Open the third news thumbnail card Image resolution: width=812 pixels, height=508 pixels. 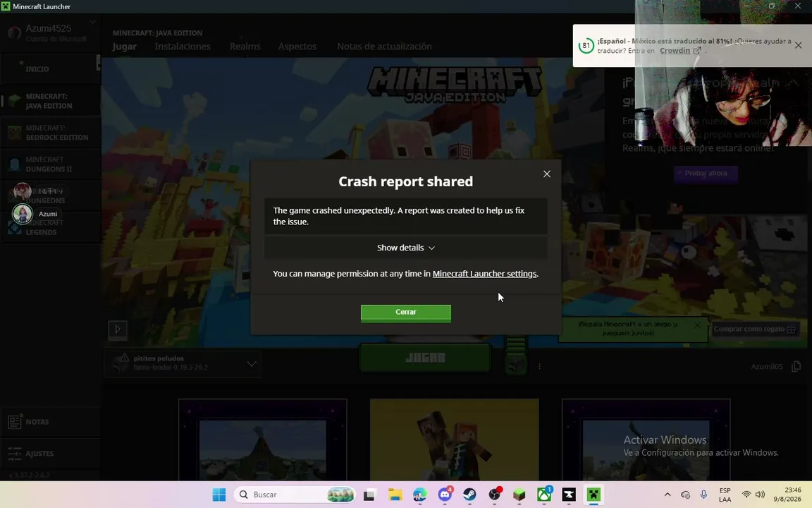pyautogui.click(x=646, y=440)
